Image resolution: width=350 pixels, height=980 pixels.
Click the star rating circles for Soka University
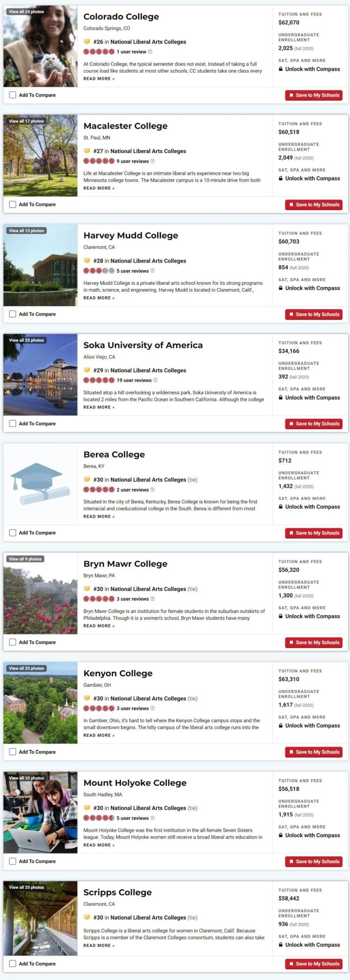pos(99,380)
